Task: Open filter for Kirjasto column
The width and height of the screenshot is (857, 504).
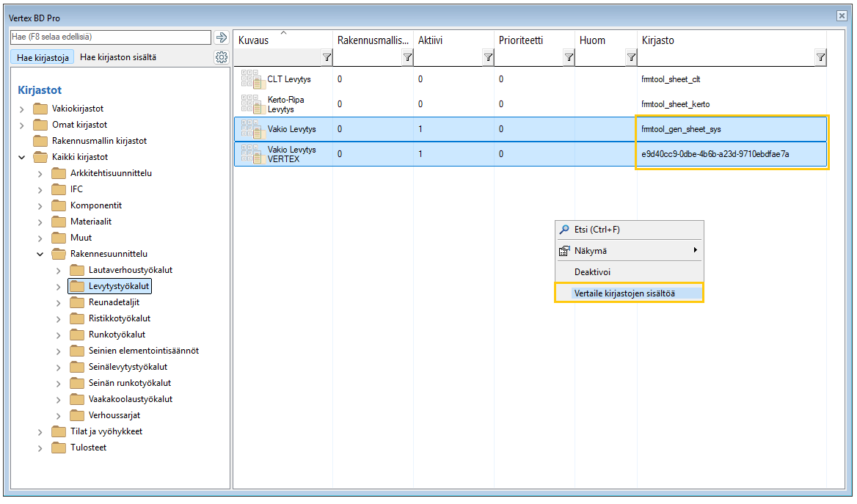Action: [820, 57]
